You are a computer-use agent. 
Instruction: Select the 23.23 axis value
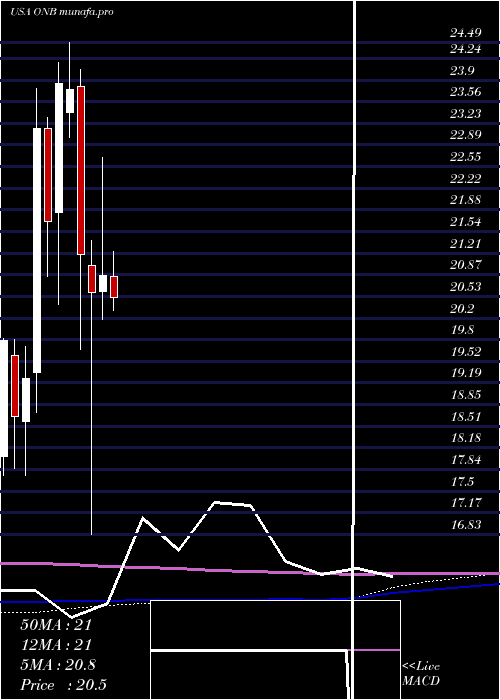(465, 114)
